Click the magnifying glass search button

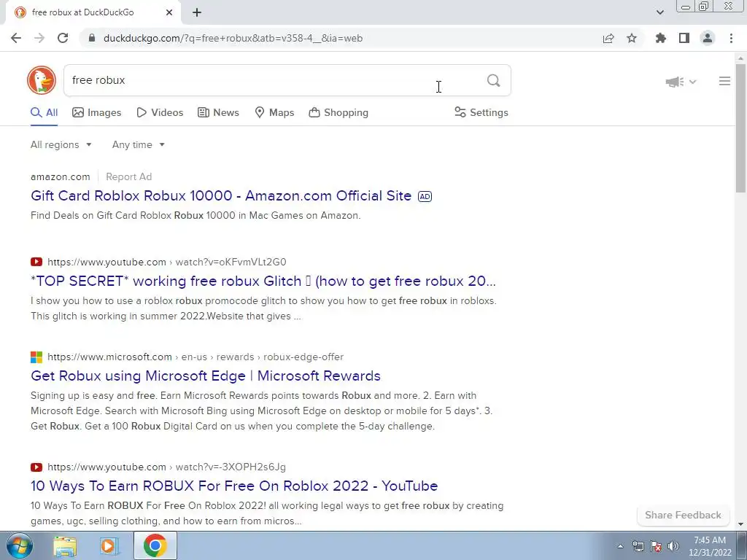click(x=494, y=80)
